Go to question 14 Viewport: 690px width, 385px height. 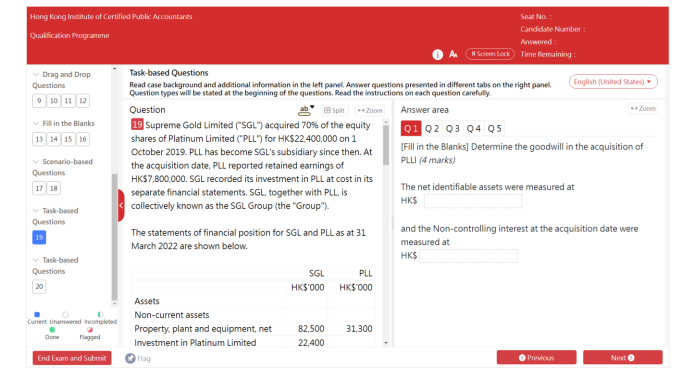(x=54, y=139)
